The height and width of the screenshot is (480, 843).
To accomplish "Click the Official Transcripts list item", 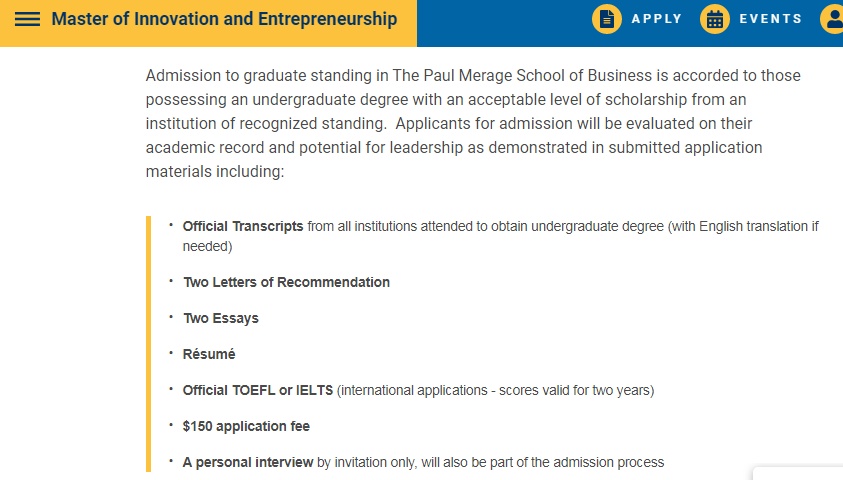I will 243,227.
